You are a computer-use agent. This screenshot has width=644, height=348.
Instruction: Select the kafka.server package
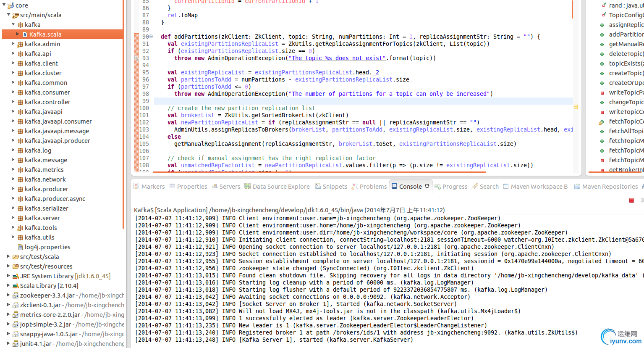click(x=42, y=218)
